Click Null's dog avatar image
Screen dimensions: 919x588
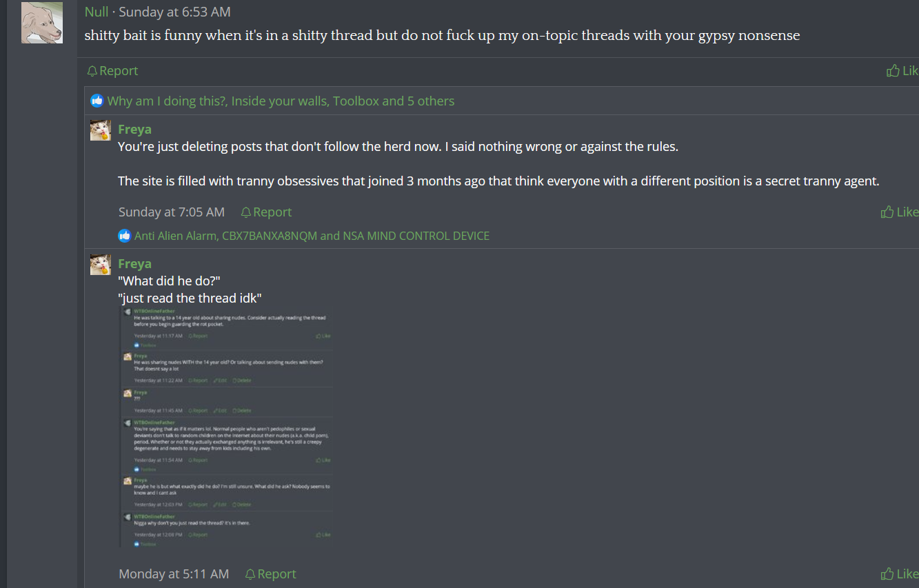click(42, 23)
